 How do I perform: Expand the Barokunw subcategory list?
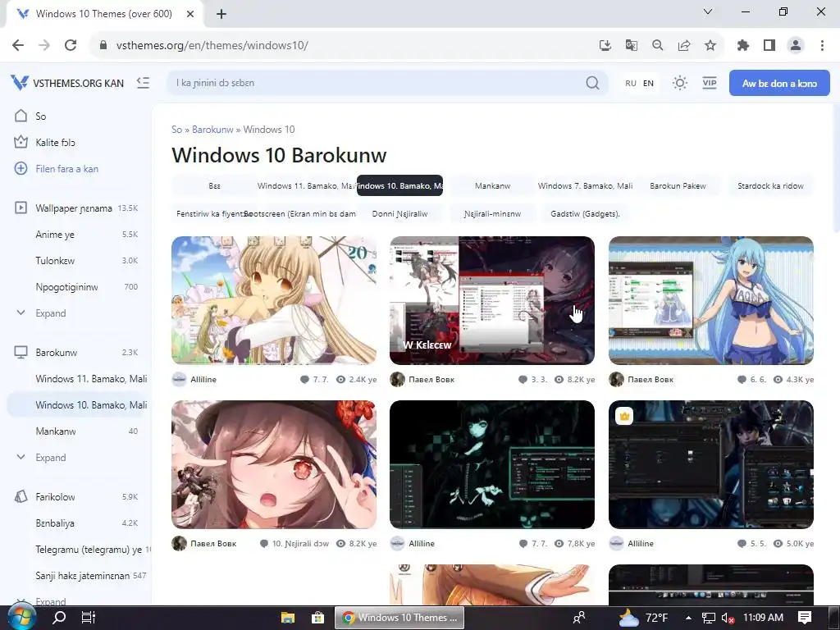coord(50,458)
